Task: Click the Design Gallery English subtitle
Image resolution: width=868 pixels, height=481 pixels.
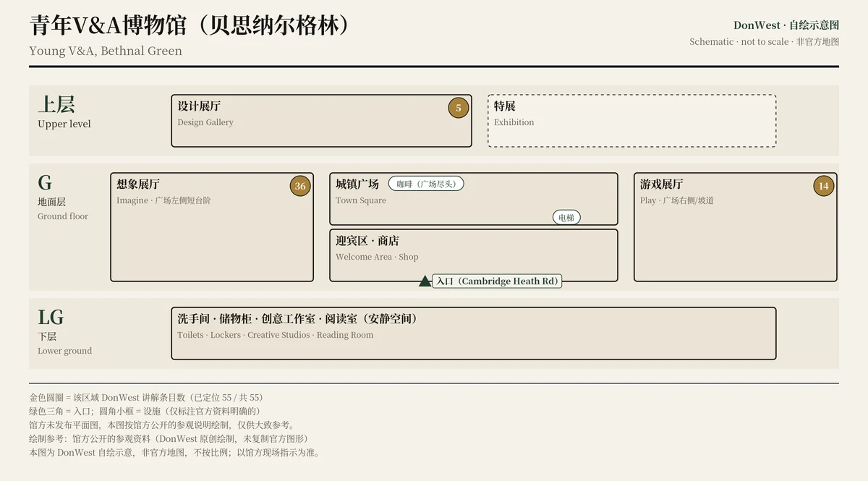Action: pos(205,122)
